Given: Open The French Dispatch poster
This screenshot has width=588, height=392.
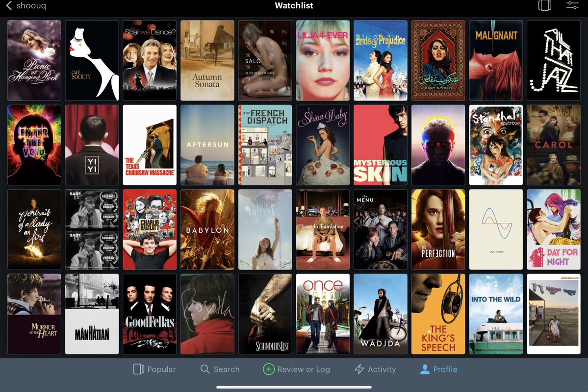Looking at the screenshot, I should point(265,145).
